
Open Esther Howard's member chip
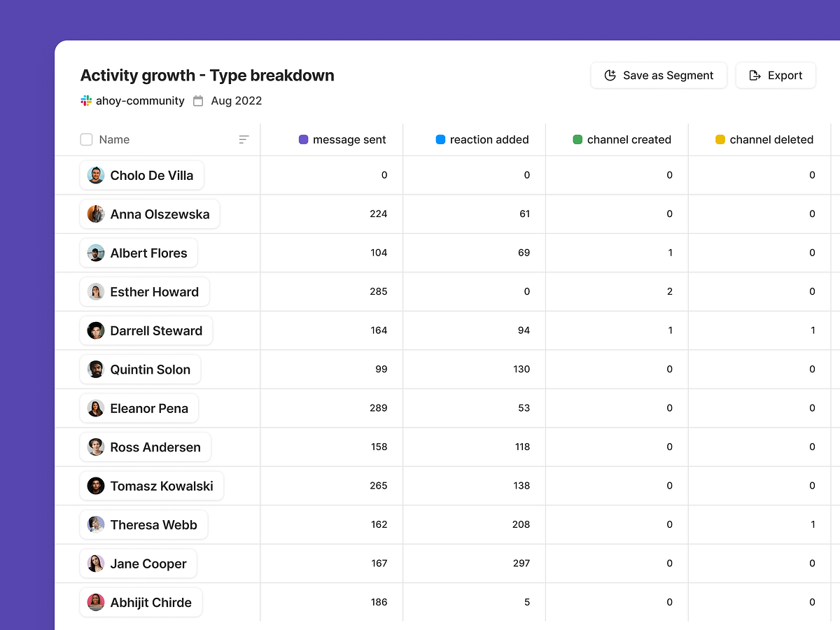click(x=145, y=292)
